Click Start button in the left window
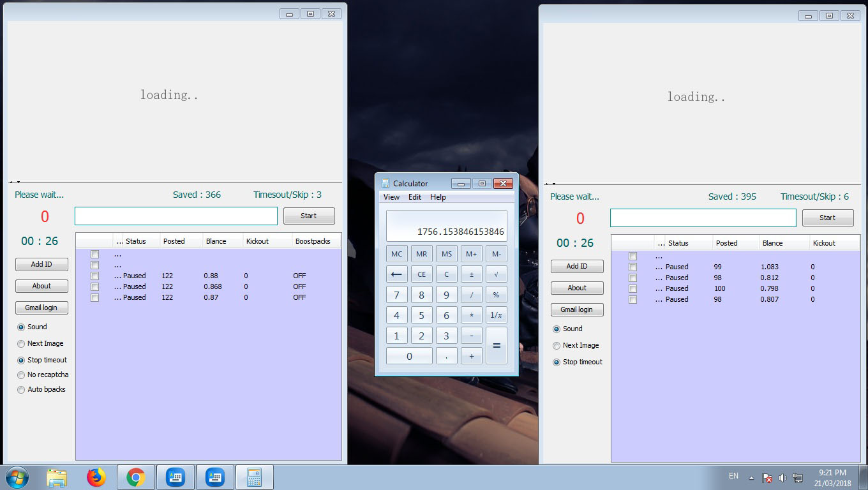The image size is (868, 490). [x=309, y=216]
